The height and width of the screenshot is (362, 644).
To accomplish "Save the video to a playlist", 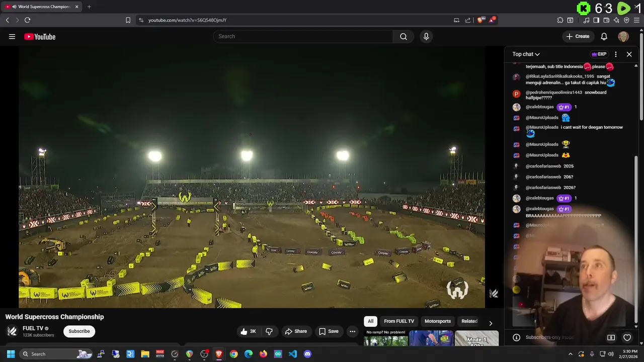I will pyautogui.click(x=329, y=331).
